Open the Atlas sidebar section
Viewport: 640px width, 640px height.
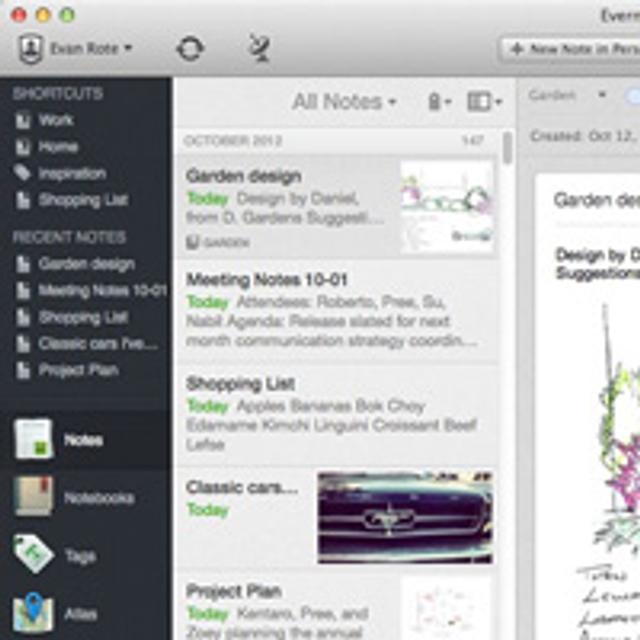click(85, 613)
